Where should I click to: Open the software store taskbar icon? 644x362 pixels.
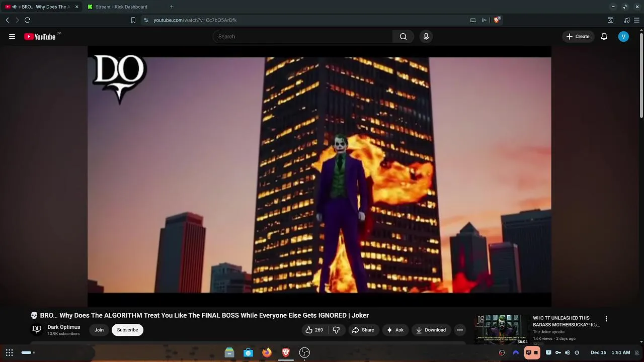tap(248, 352)
